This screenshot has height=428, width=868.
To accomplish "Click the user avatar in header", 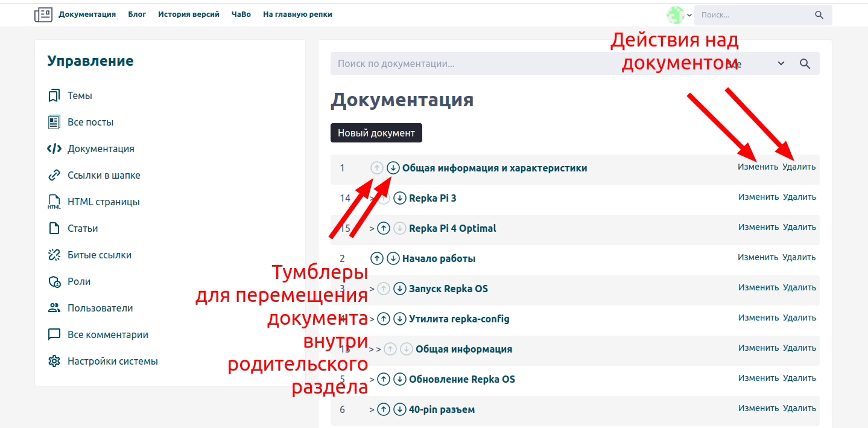I will click(675, 15).
